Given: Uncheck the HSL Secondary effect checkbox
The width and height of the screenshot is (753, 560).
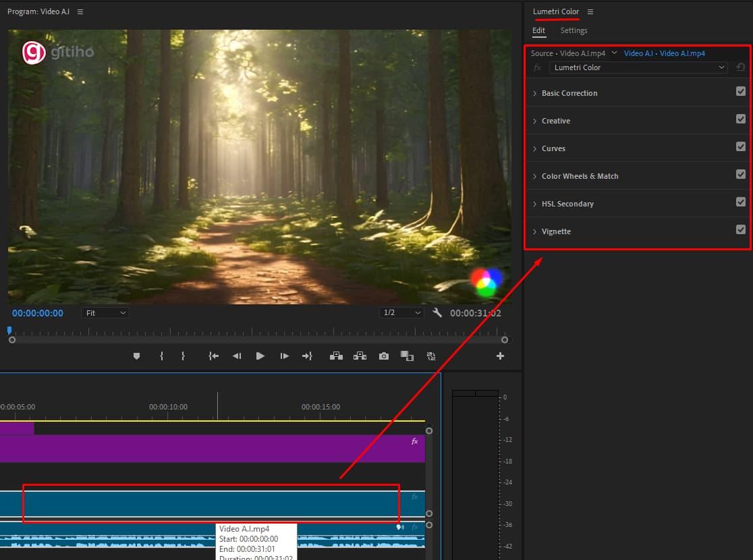Looking at the screenshot, I should [741, 202].
